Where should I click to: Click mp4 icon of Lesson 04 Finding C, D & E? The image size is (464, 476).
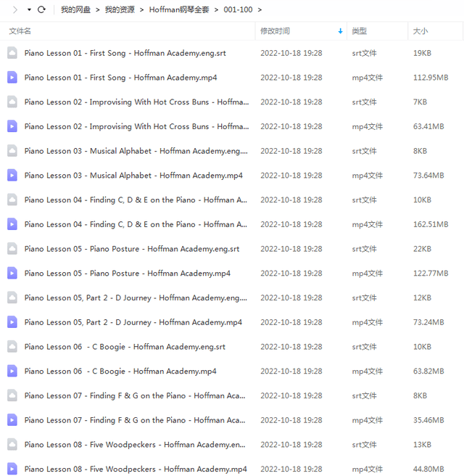[12, 224]
